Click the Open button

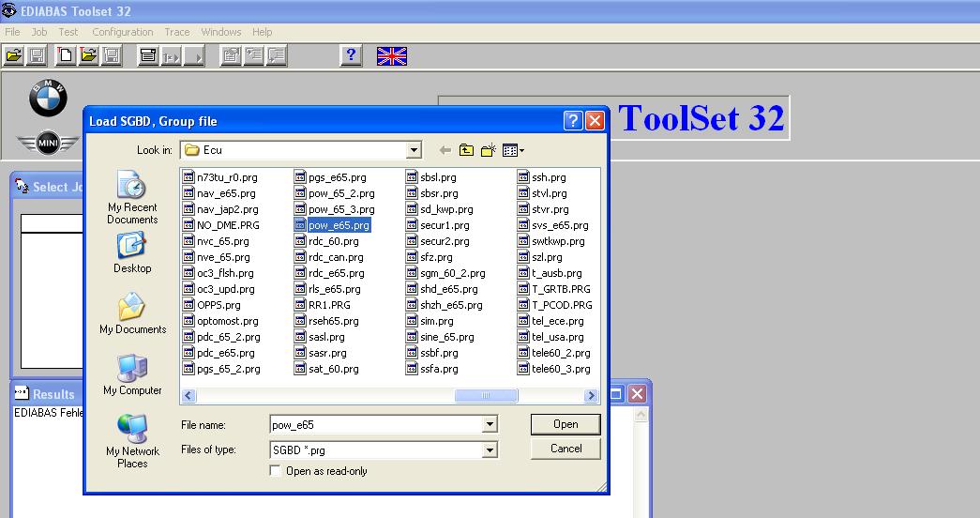tap(565, 424)
